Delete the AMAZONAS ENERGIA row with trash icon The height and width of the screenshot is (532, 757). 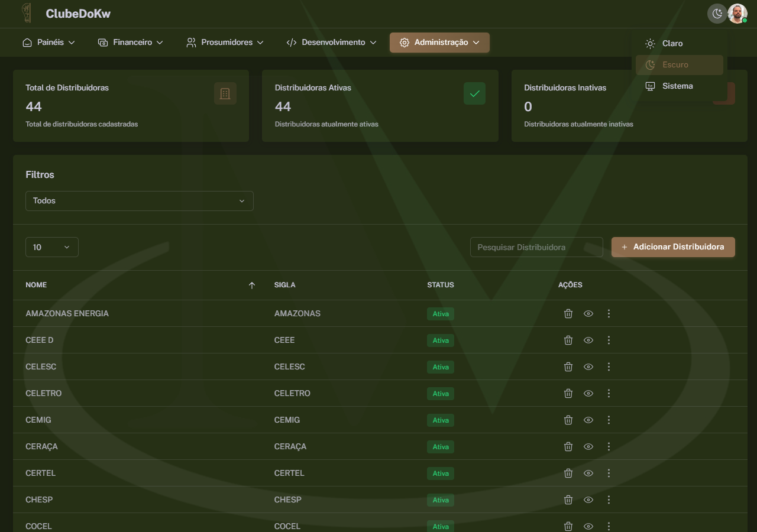568,314
